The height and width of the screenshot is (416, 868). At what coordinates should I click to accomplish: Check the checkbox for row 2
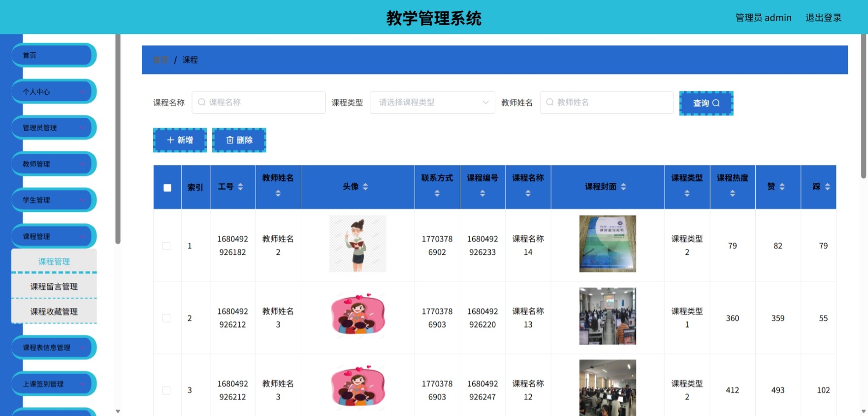(x=166, y=318)
